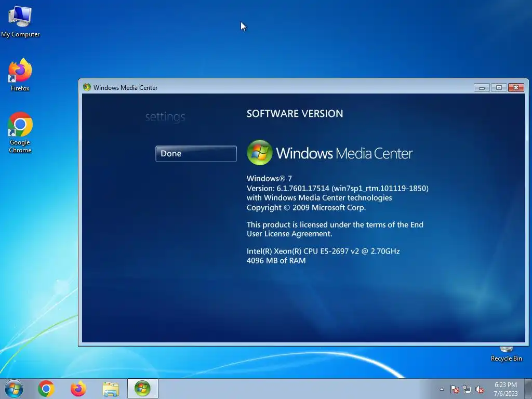
Task: Open the network status tray icon
Action: (x=467, y=390)
